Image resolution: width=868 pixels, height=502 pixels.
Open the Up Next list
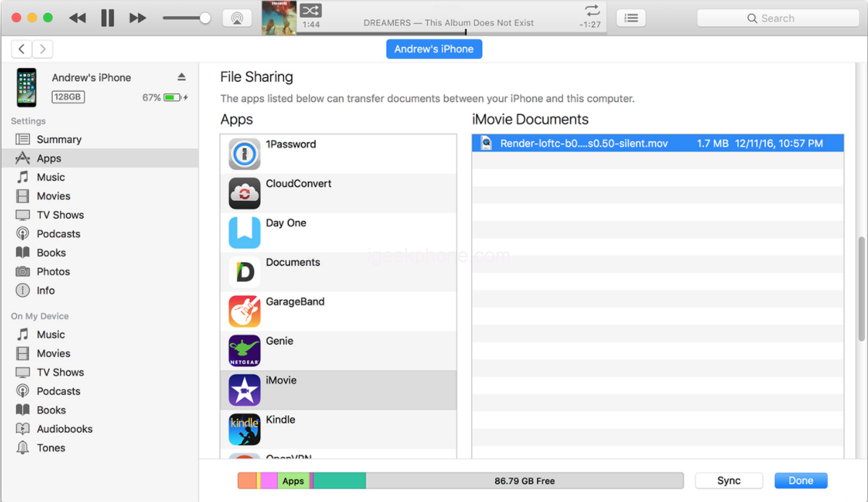pyautogui.click(x=631, y=18)
